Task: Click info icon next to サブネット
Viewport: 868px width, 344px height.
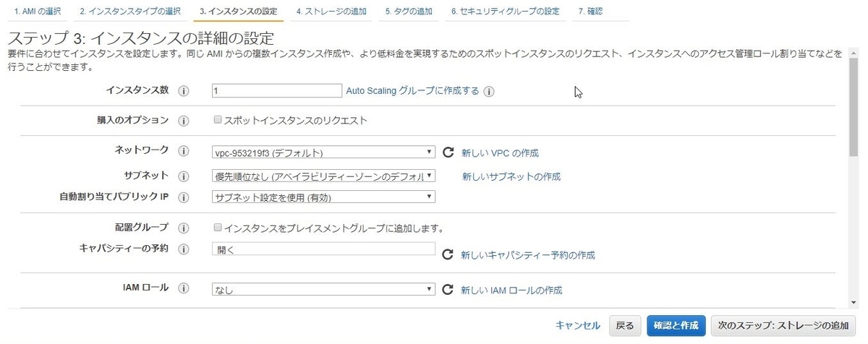Action: point(183,176)
